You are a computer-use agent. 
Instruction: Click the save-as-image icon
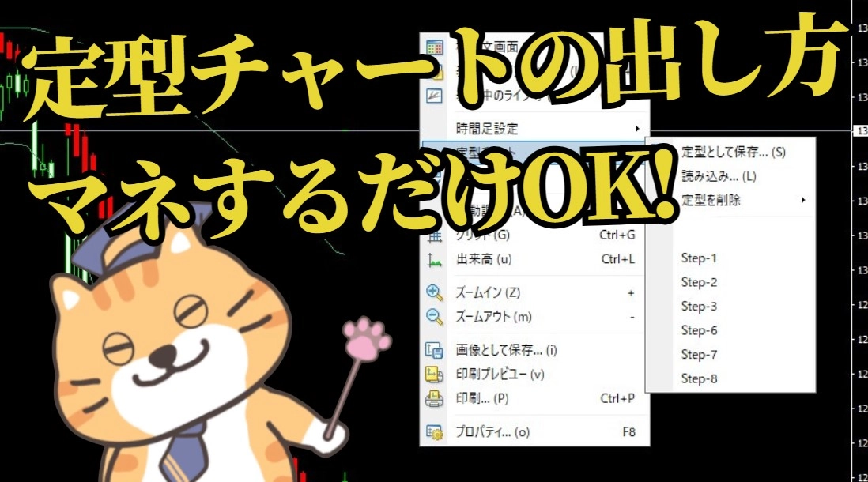[434, 350]
